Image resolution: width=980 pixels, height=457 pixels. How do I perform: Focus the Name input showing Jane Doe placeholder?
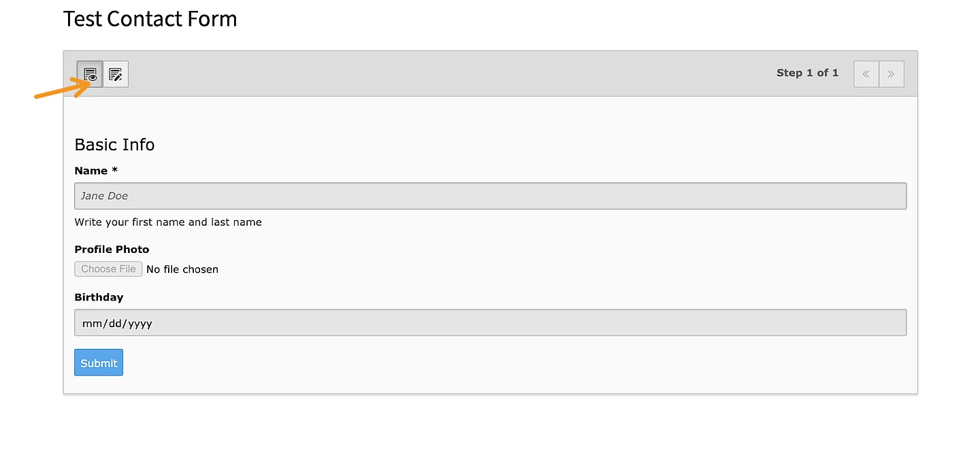(490, 196)
